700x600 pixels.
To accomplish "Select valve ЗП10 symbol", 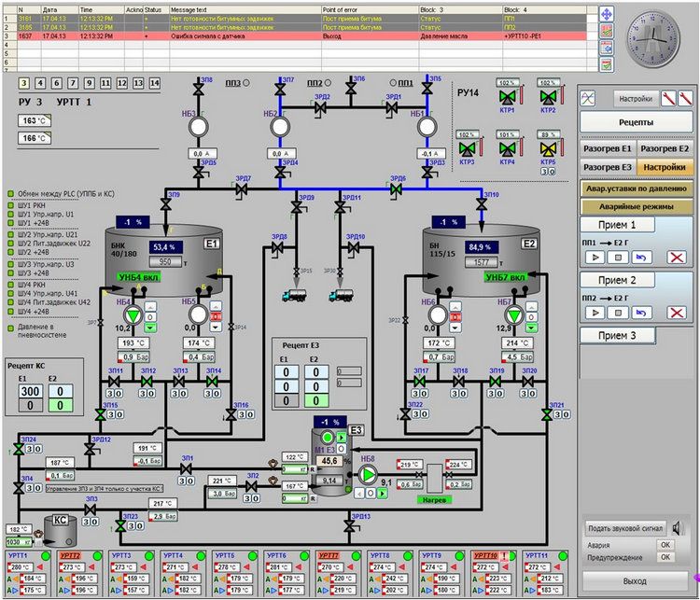I will [482, 204].
